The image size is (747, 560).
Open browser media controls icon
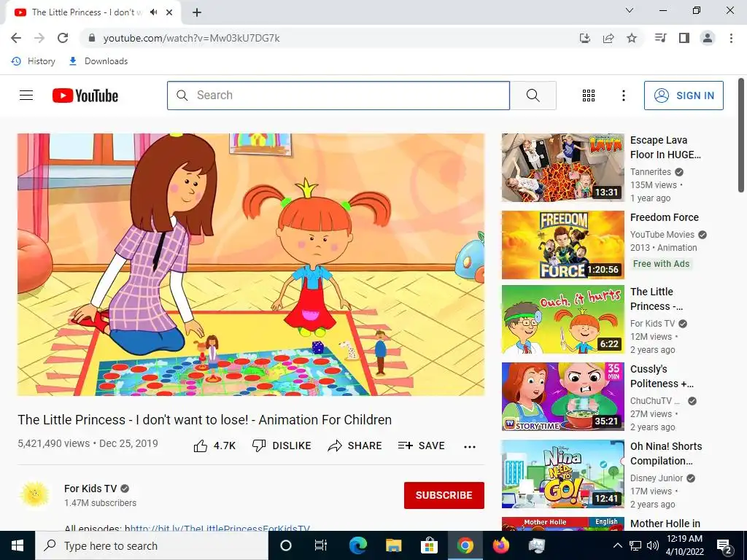(661, 38)
